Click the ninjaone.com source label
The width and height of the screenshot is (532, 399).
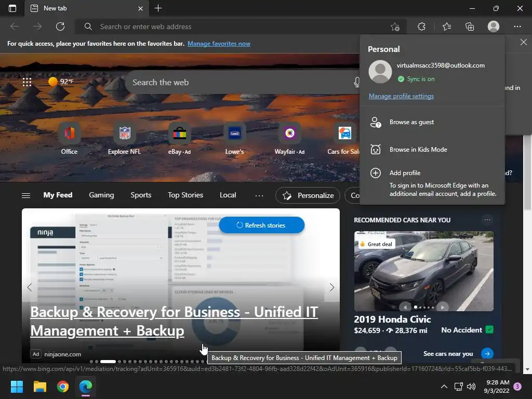coord(63,354)
